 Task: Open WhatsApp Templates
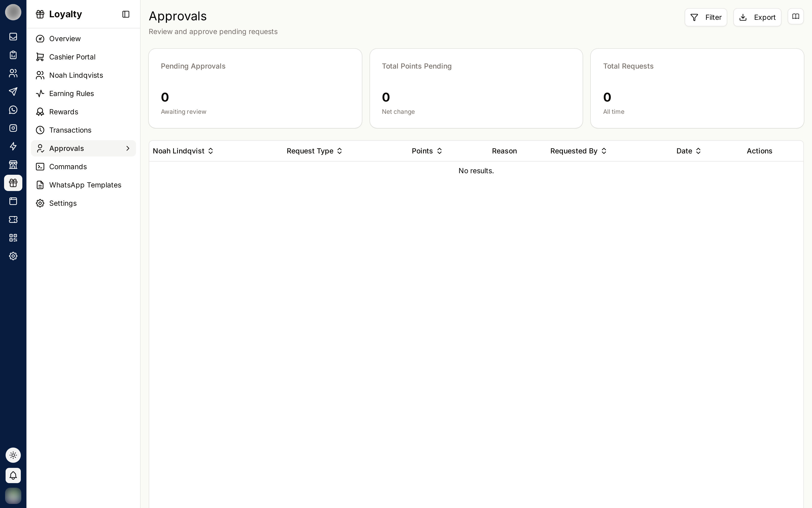pos(83,185)
